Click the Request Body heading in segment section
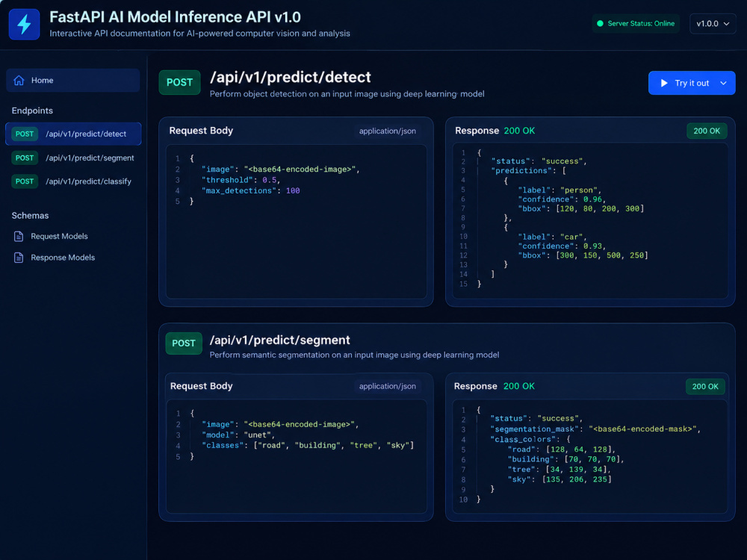The width and height of the screenshot is (747, 560). point(202,386)
